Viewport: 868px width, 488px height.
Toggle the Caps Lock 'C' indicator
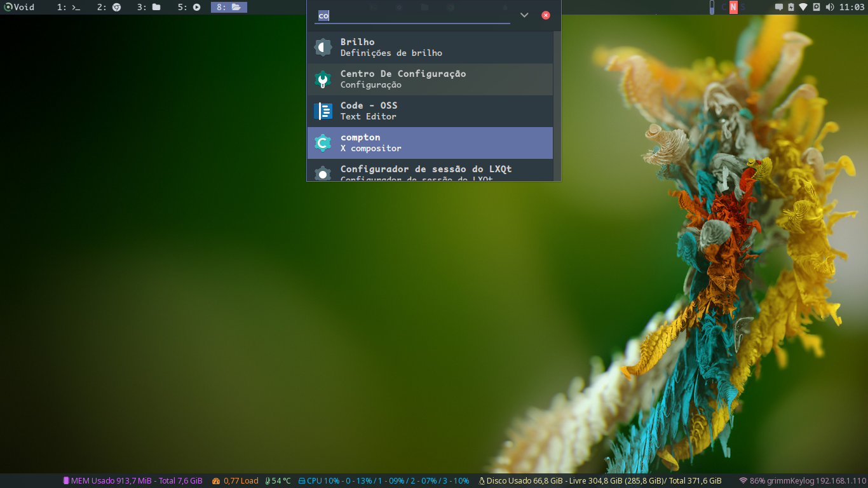pyautogui.click(x=724, y=7)
